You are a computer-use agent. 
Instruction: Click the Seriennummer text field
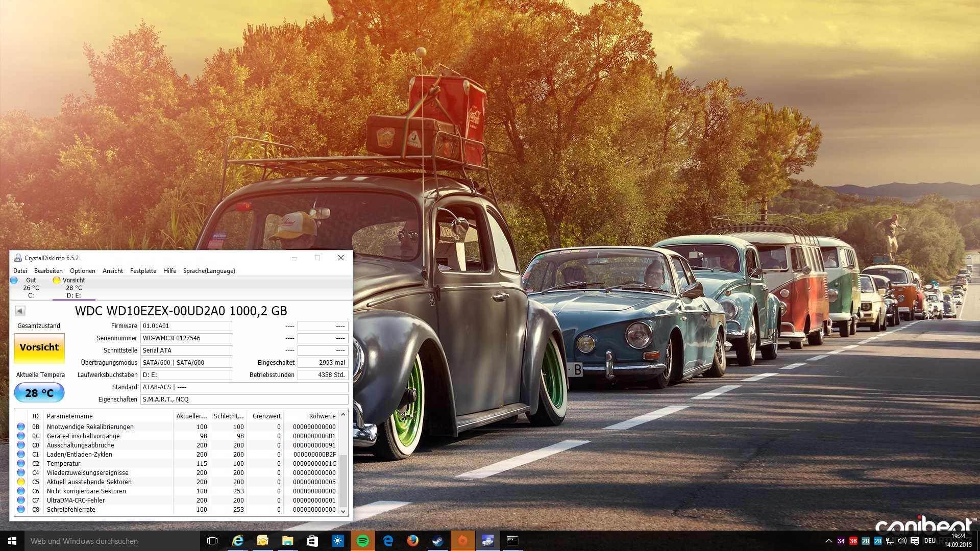[186, 338]
